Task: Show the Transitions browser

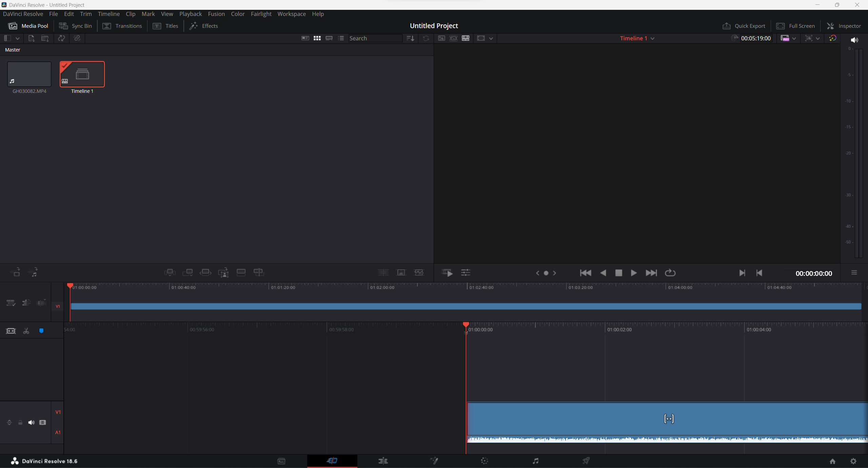Action: coord(122,26)
